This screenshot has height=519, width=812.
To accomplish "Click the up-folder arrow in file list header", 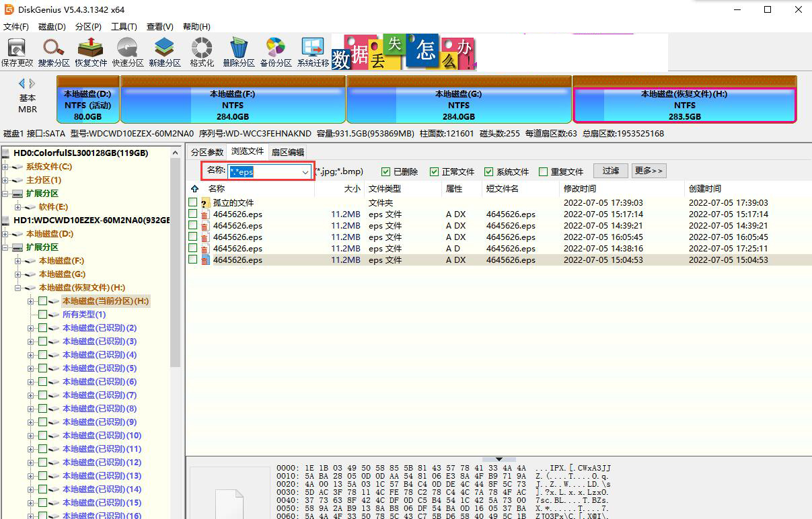I will pyautogui.click(x=195, y=189).
